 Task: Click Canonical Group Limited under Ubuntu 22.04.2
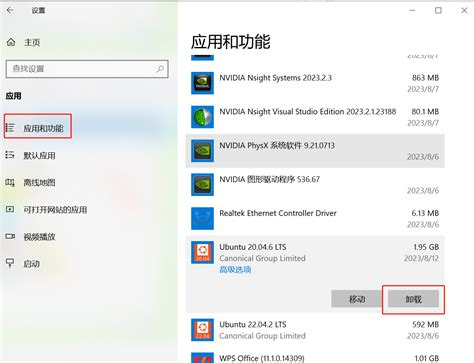pyautogui.click(x=262, y=336)
